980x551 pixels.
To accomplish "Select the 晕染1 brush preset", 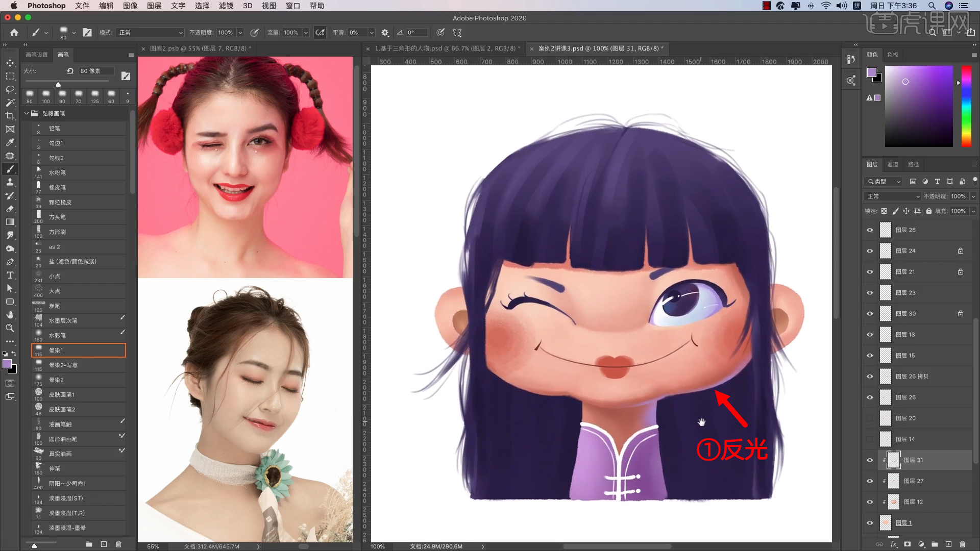I will (x=79, y=350).
